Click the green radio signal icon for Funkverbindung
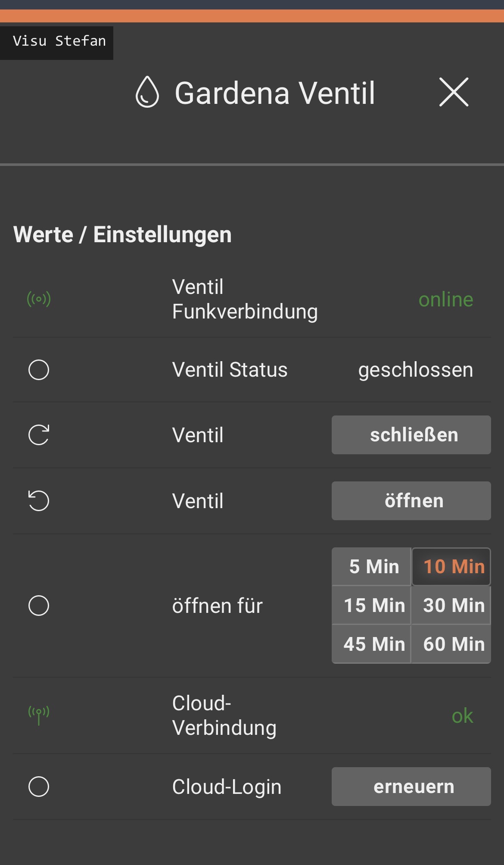The image size is (504, 865). click(x=39, y=299)
